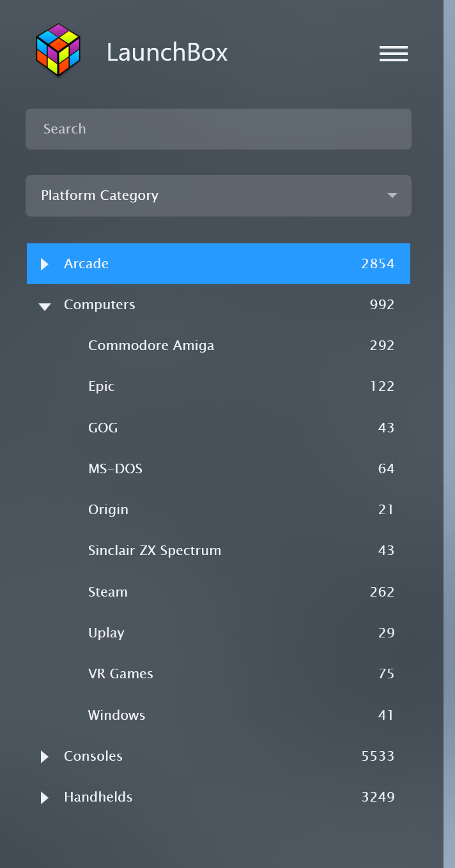Screen dimensions: 455x868
Task: Select the VR Games platform
Action: (x=219, y=674)
